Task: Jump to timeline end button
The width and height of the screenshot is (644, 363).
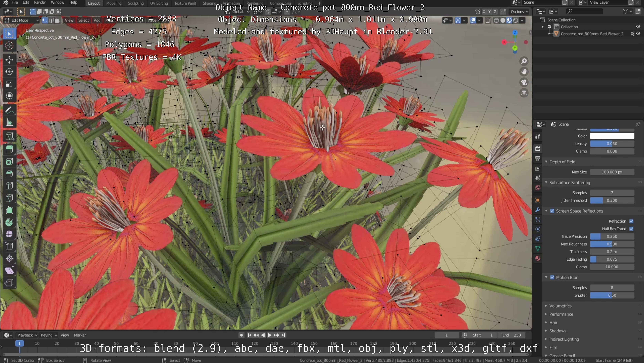Action: (283, 335)
